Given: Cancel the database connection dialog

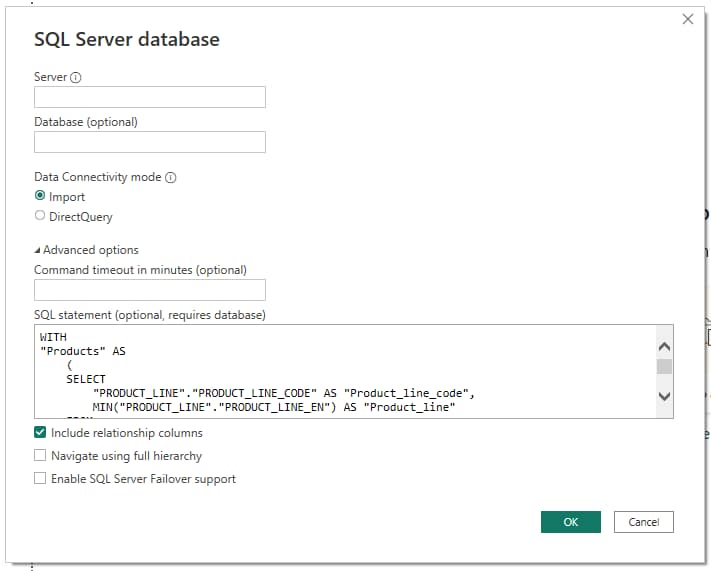Looking at the screenshot, I should pos(643,522).
